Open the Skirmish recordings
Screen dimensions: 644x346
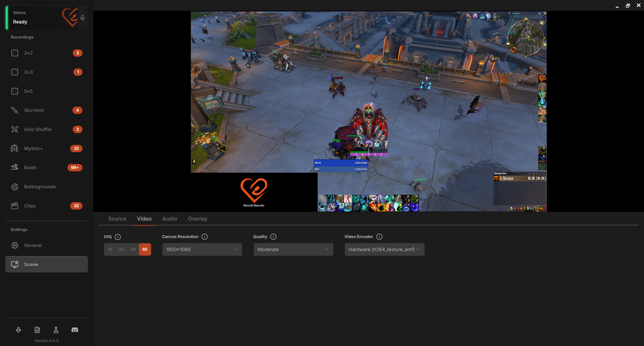pyautogui.click(x=47, y=110)
